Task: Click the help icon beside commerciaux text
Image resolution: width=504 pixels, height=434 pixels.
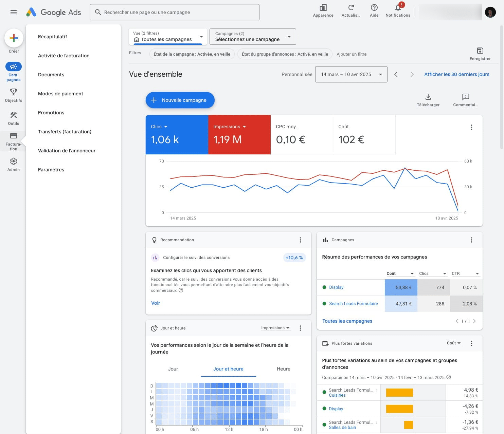Action: [181, 290]
